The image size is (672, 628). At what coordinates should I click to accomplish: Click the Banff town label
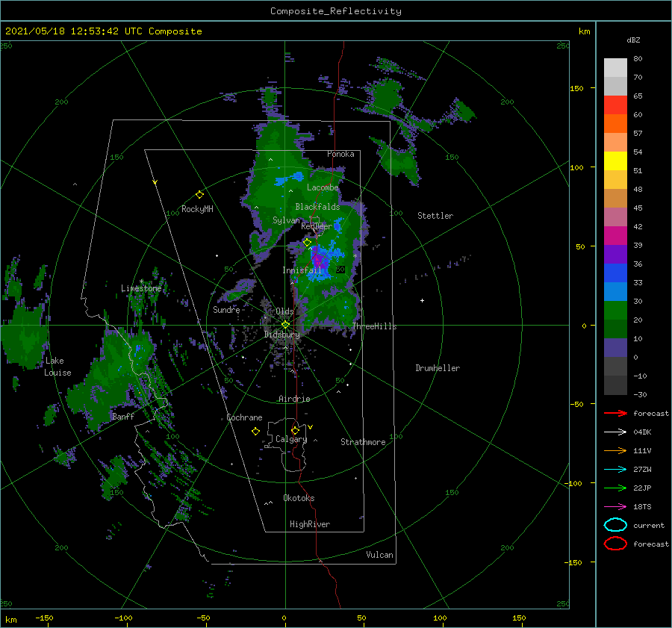pyautogui.click(x=123, y=416)
